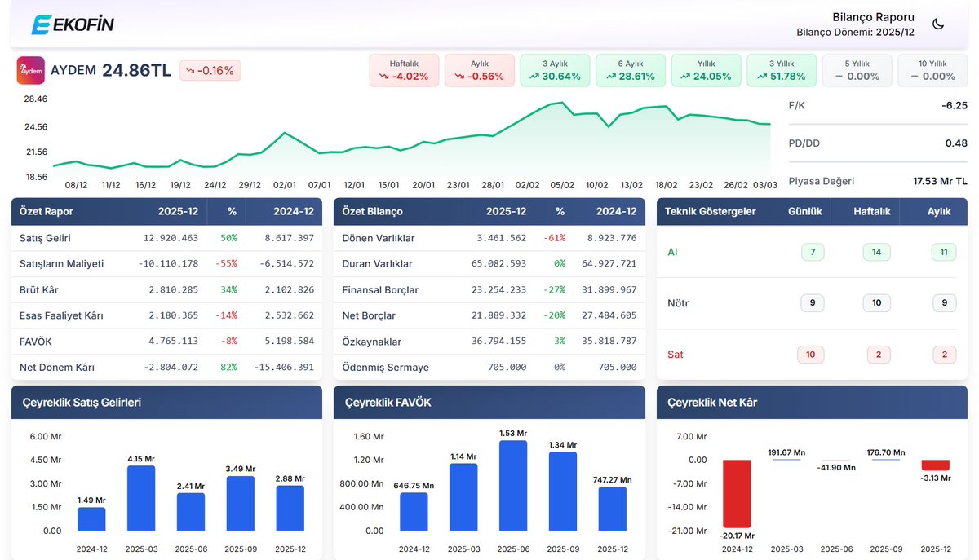Viewport: 979px width, 560px height.
Task: Click the Net Borçlar row label
Action: 369,315
